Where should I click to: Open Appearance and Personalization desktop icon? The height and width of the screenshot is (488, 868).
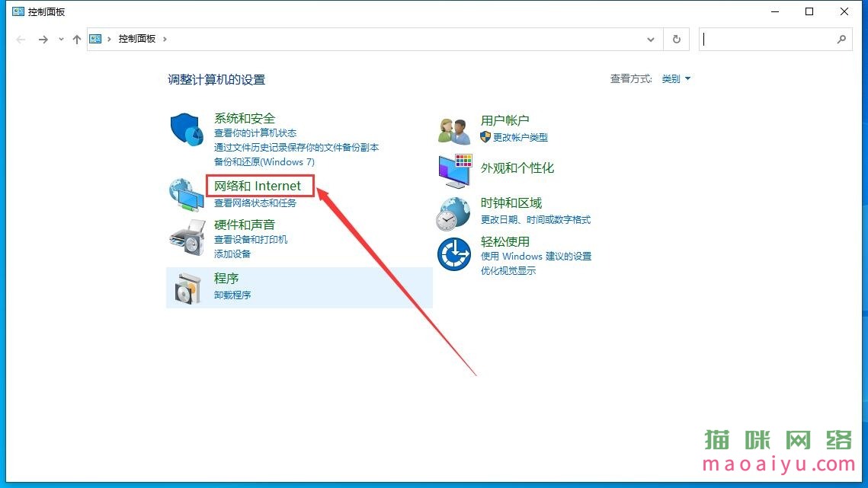coord(454,170)
